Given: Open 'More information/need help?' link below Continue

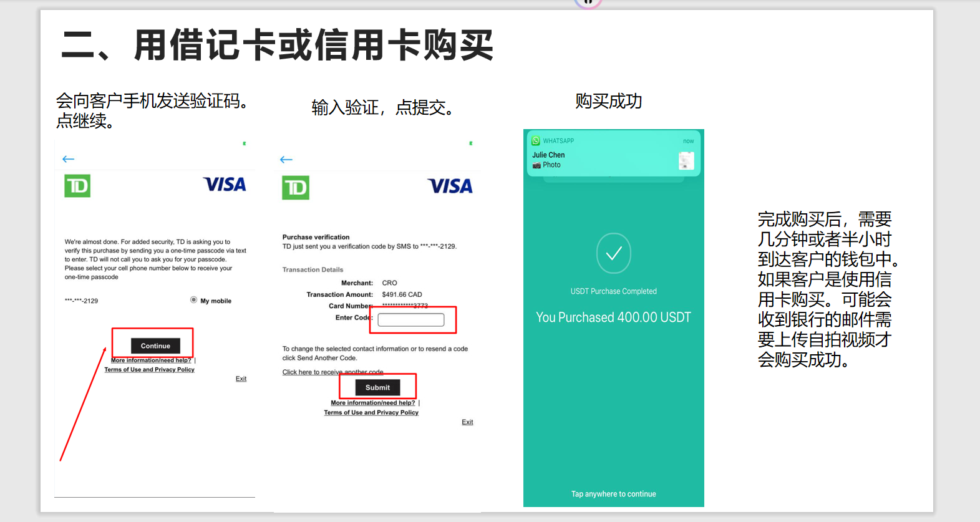Looking at the screenshot, I should click(x=151, y=360).
